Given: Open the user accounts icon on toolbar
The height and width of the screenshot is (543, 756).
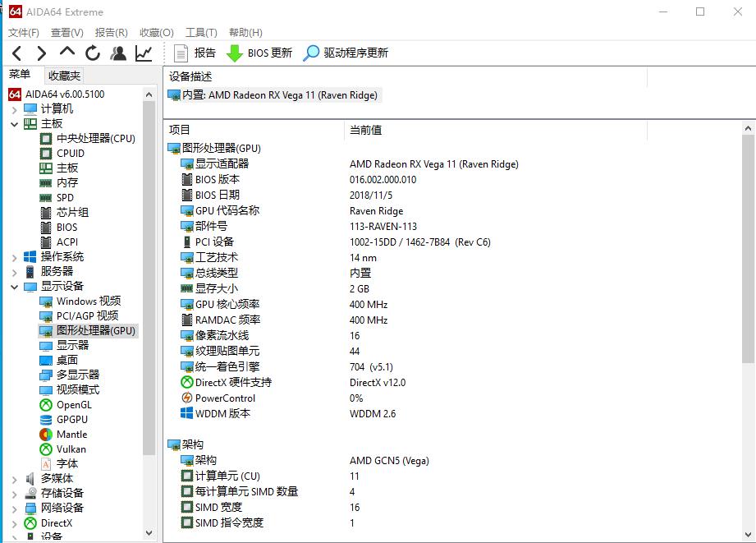Looking at the screenshot, I should [118, 54].
